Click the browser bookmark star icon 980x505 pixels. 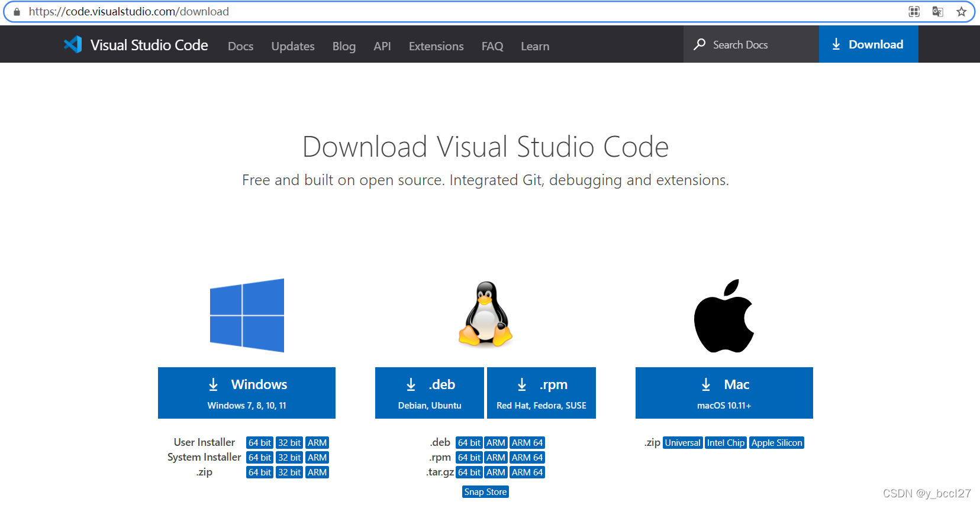(962, 11)
